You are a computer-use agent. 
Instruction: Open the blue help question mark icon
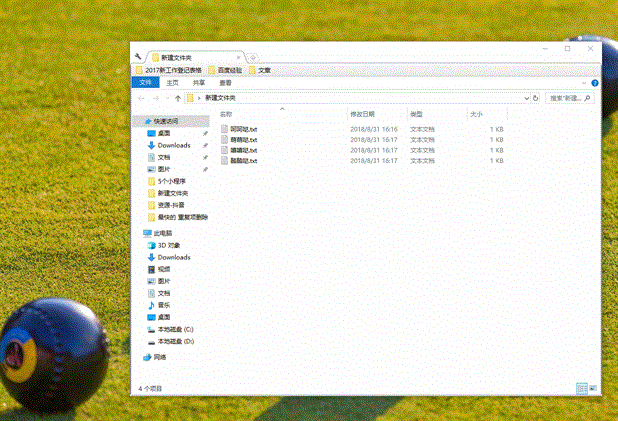[595, 83]
